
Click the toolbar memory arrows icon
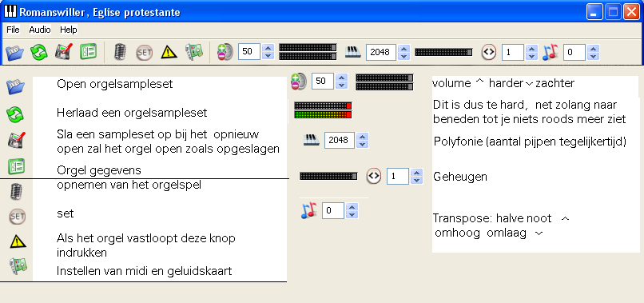point(489,52)
